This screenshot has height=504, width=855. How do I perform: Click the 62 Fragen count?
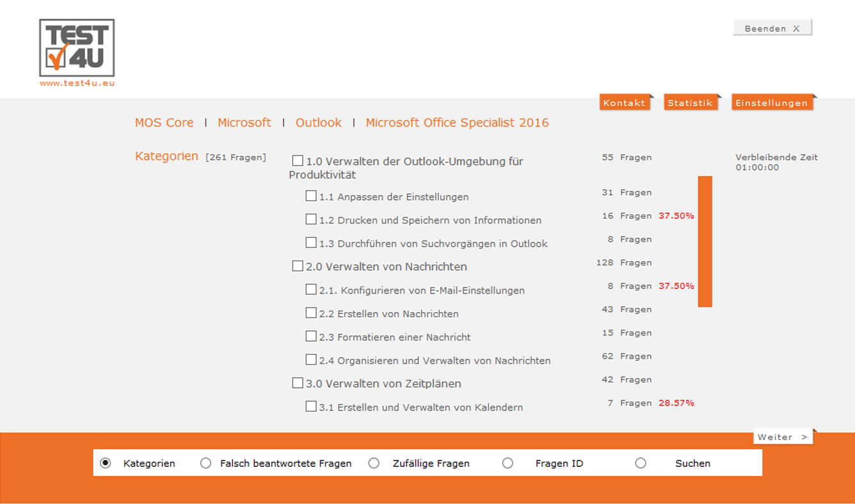[627, 356]
